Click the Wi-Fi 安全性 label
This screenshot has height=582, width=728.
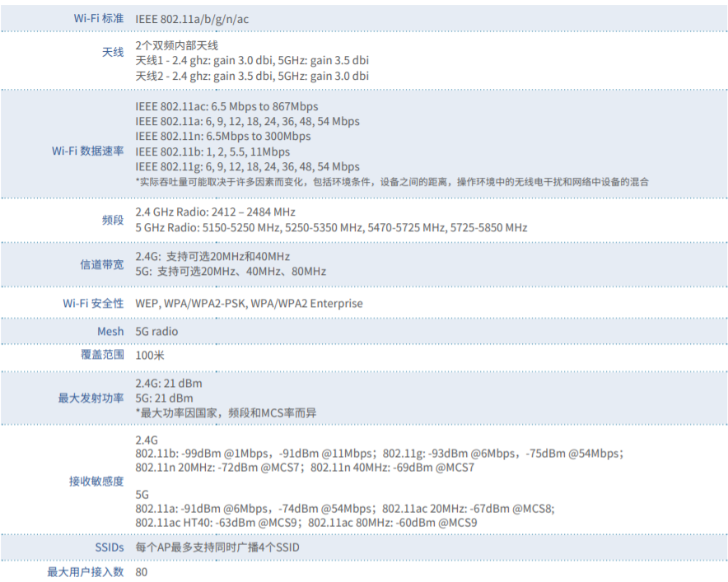pyautogui.click(x=93, y=303)
